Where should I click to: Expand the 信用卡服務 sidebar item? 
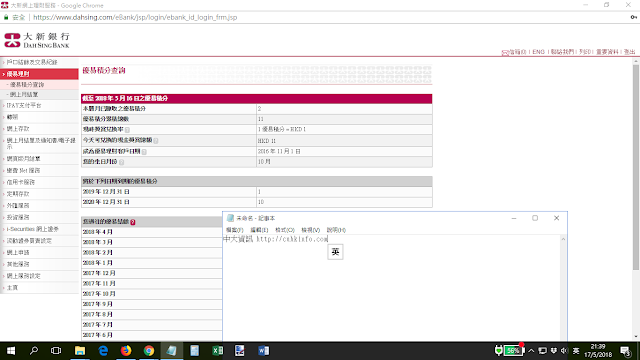pos(39,182)
